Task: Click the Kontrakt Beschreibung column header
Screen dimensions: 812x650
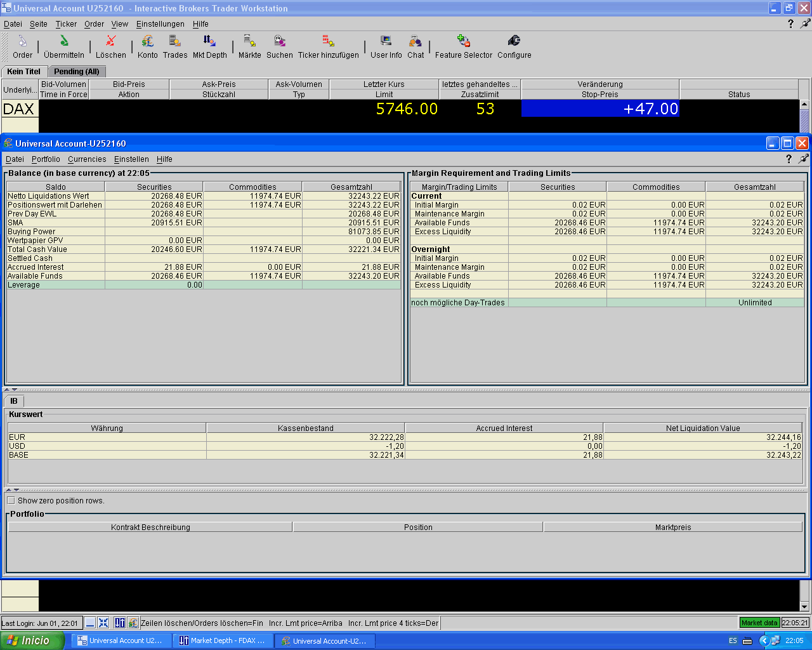Action: (150, 527)
